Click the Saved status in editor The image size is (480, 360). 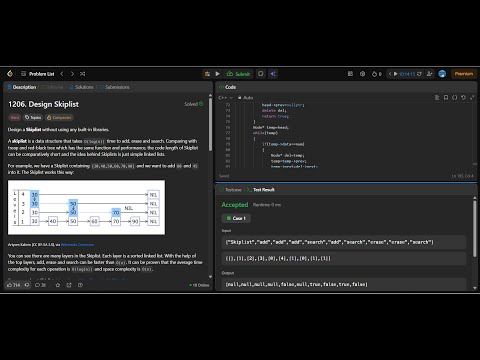click(224, 176)
